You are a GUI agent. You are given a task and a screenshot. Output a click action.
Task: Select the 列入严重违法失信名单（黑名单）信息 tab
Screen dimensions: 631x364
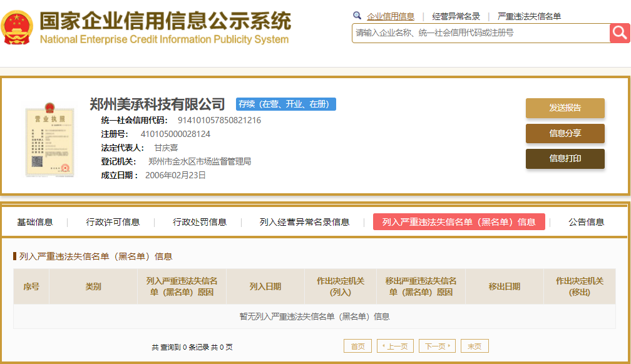tap(459, 222)
